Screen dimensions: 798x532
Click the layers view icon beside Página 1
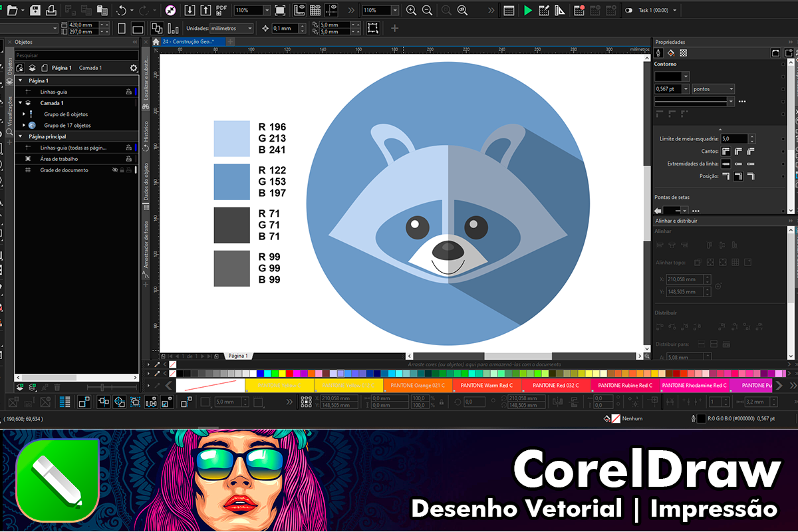pyautogui.click(x=31, y=68)
